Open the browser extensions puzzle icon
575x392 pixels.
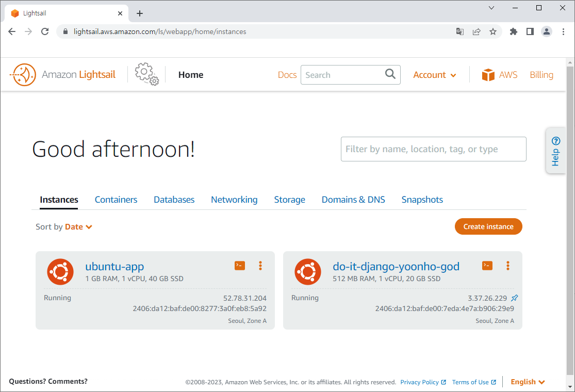pos(514,31)
